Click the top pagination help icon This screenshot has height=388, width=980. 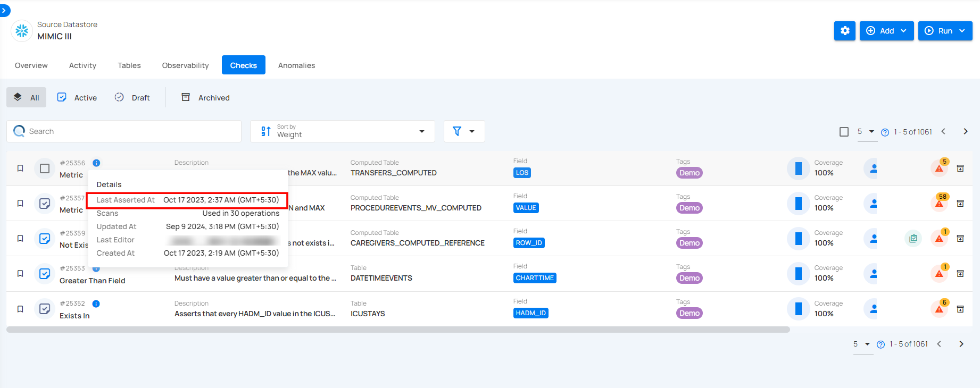[885, 132]
